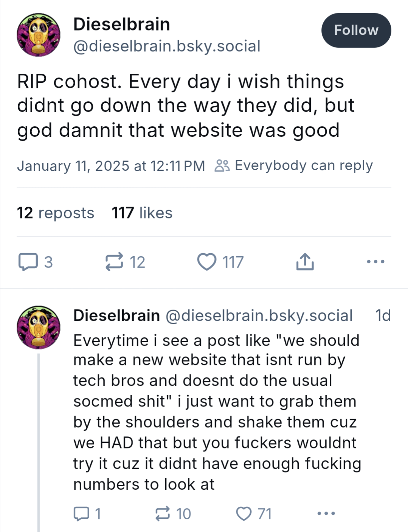Like the main post with heart icon
Screen dimensions: 408x532
click(207, 262)
